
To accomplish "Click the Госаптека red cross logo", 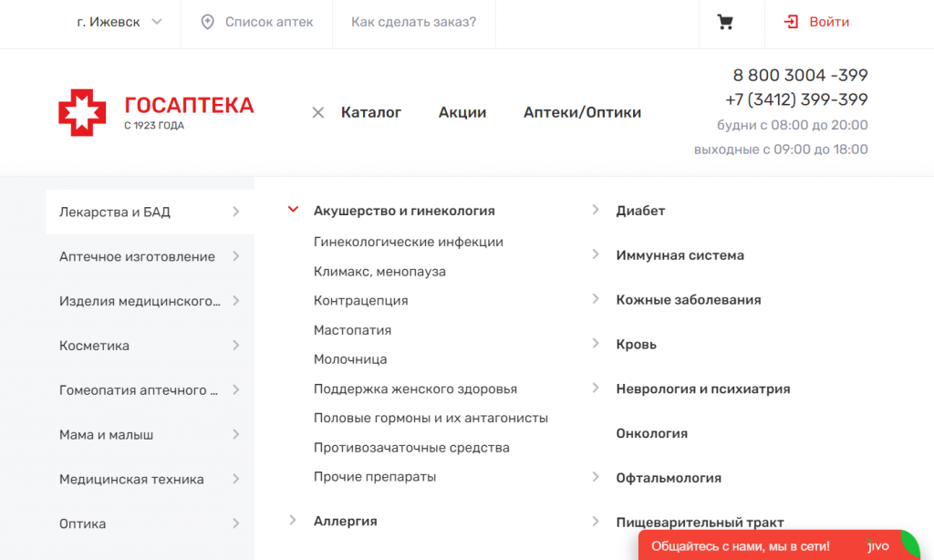I will tap(82, 112).
